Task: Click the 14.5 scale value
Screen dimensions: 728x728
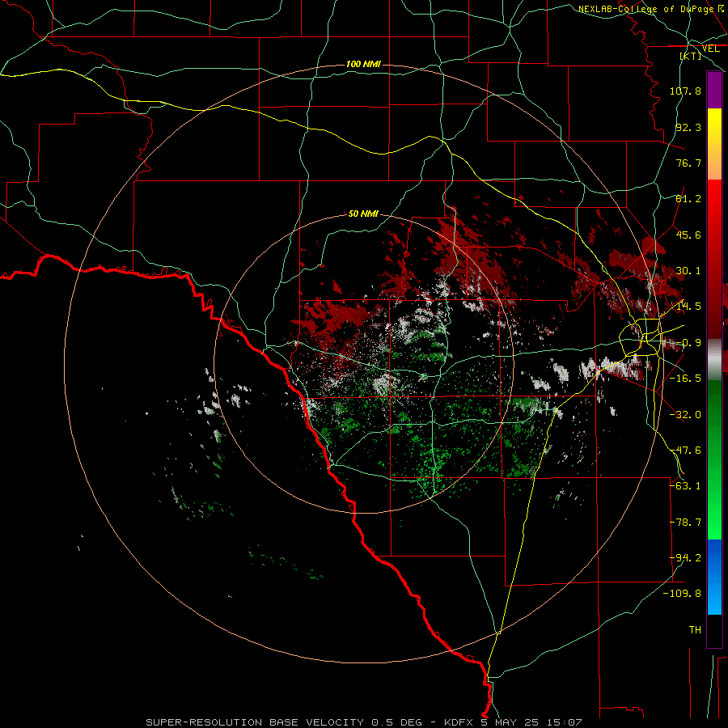Action: coord(688,307)
